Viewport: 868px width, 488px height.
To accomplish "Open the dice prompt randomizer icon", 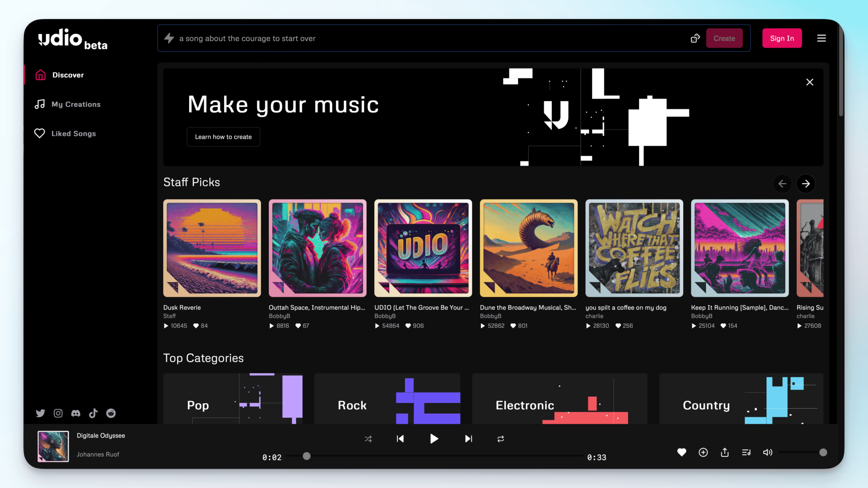I will [x=695, y=38].
